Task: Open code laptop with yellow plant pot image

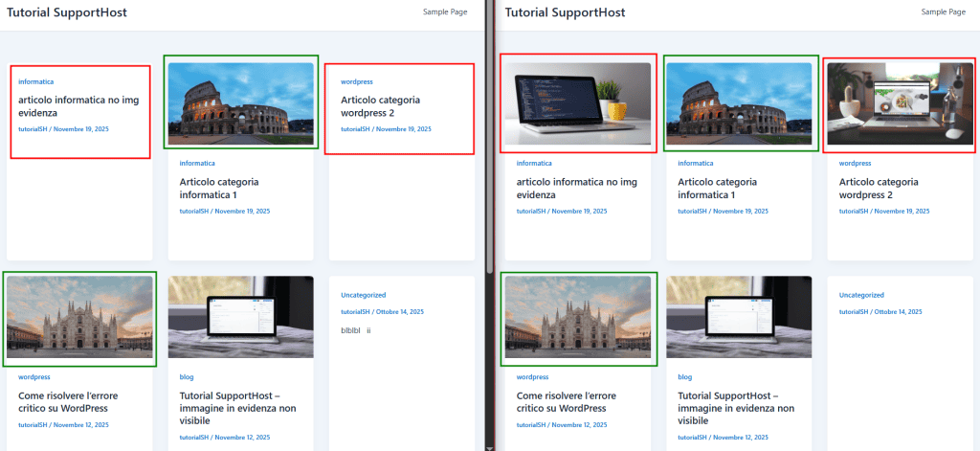Action: coord(577,103)
